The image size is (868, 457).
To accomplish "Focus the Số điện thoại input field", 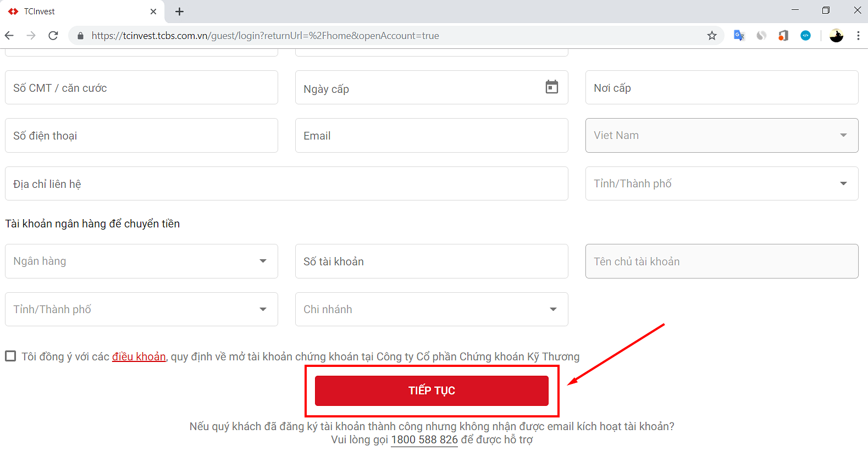I will [x=141, y=136].
